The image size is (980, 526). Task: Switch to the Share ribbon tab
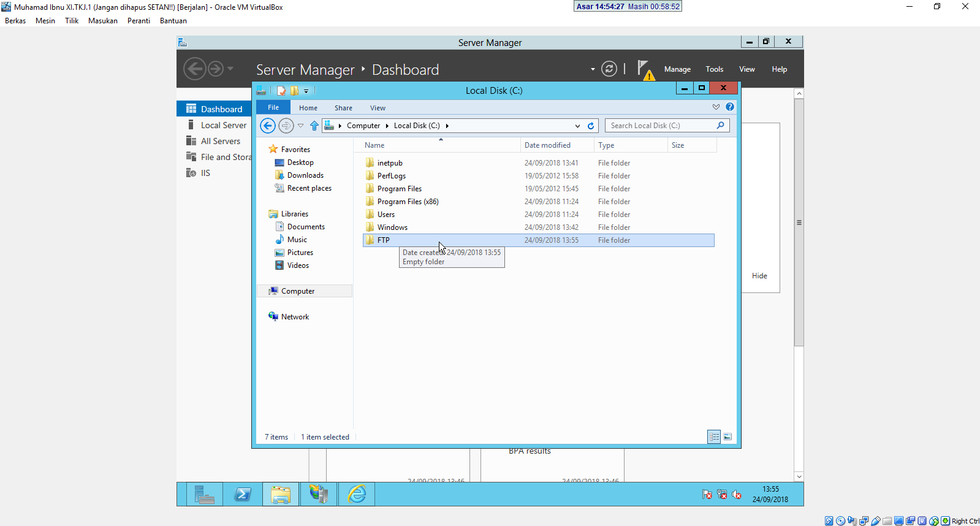(x=343, y=108)
